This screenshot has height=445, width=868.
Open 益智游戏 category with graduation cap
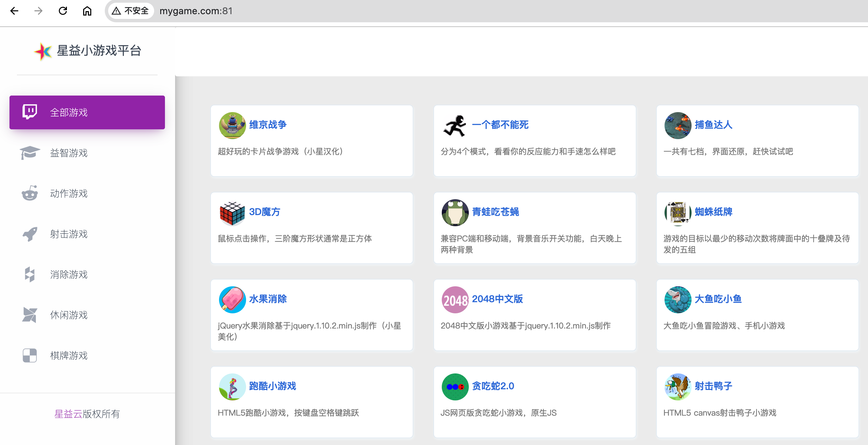(69, 153)
